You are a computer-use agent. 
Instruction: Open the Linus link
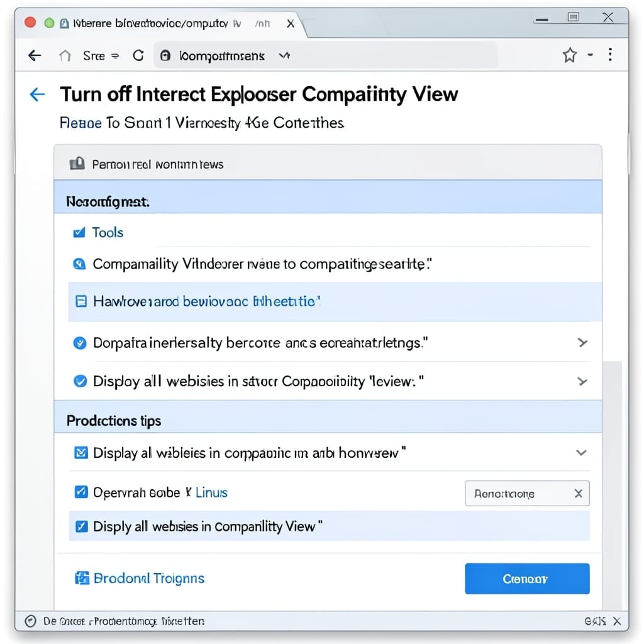pos(211,492)
